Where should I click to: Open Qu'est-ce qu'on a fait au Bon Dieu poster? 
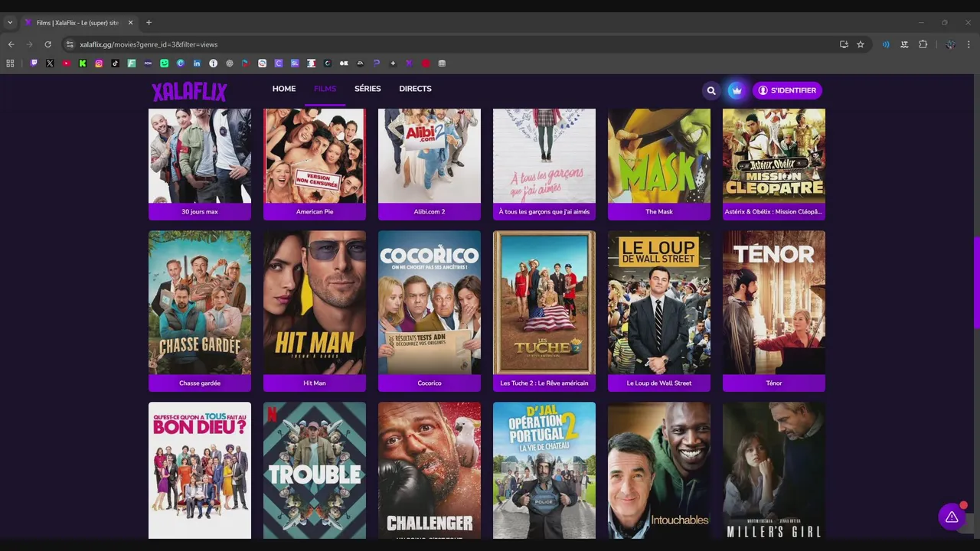(x=200, y=471)
